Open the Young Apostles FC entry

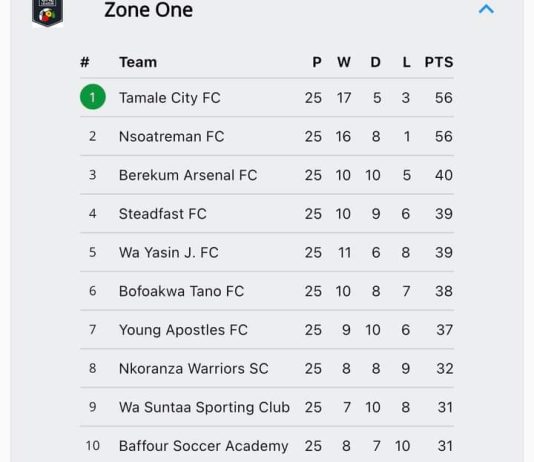coord(267,330)
